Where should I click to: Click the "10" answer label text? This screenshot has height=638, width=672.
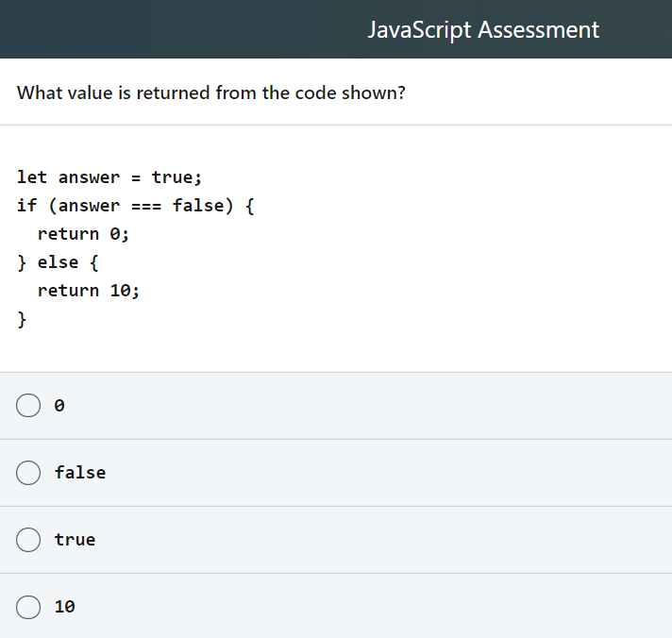coord(65,607)
